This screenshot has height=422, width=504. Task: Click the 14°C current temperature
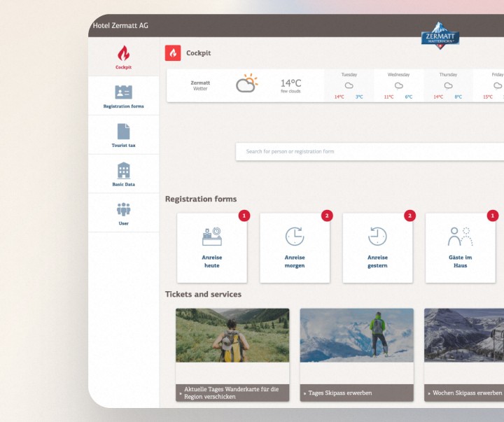coord(291,83)
